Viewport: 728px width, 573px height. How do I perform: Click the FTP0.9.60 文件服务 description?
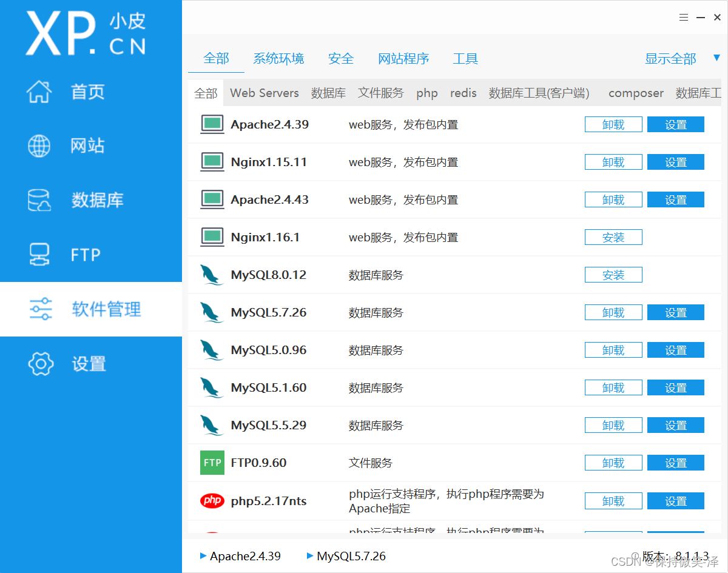tap(371, 463)
